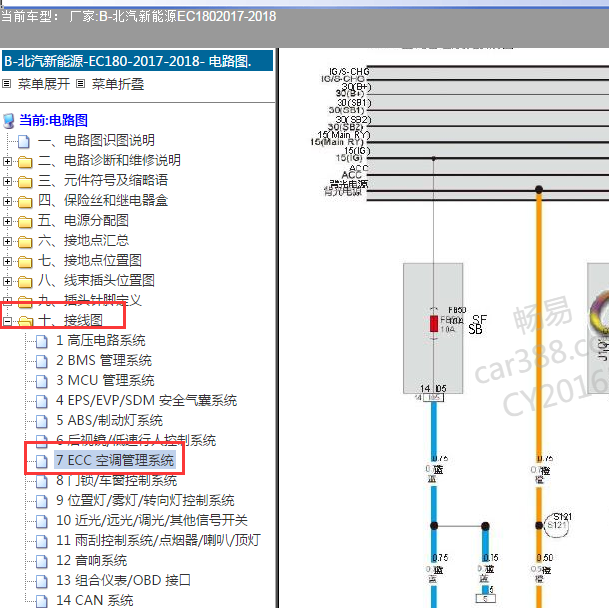
Task: Click the page icon of 一、电路图识图说明
Action: 24,141
